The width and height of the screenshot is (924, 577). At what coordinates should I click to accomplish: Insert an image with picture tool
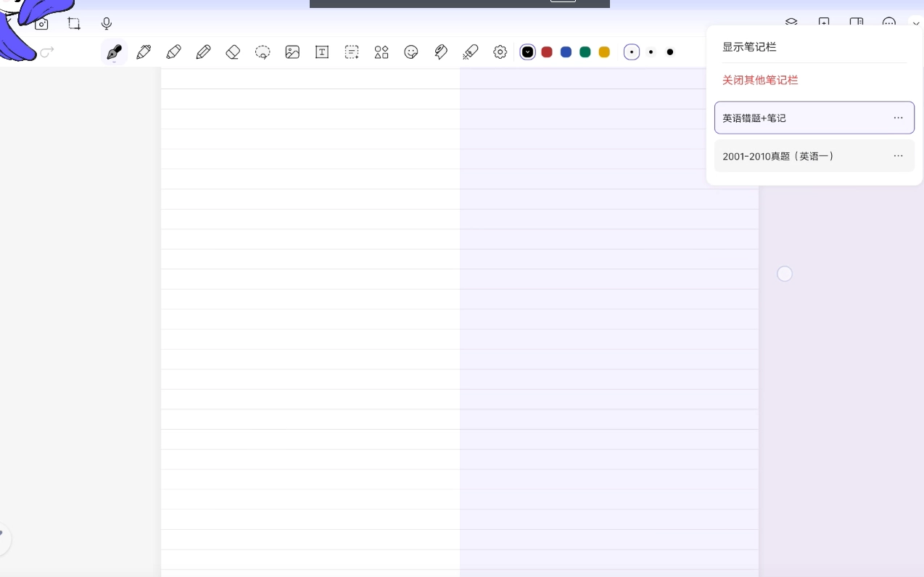pyautogui.click(x=292, y=52)
